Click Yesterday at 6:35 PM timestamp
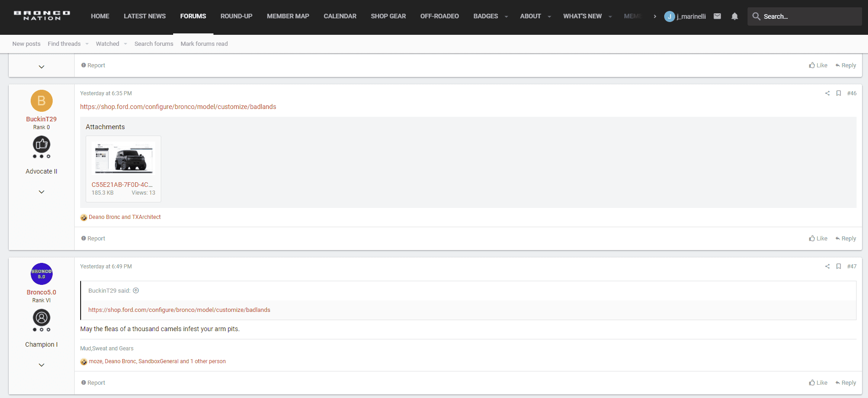The height and width of the screenshot is (398, 868). pos(106,93)
